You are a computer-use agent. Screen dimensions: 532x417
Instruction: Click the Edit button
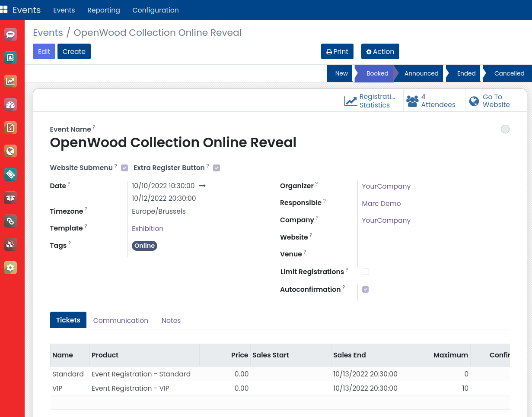tap(44, 51)
